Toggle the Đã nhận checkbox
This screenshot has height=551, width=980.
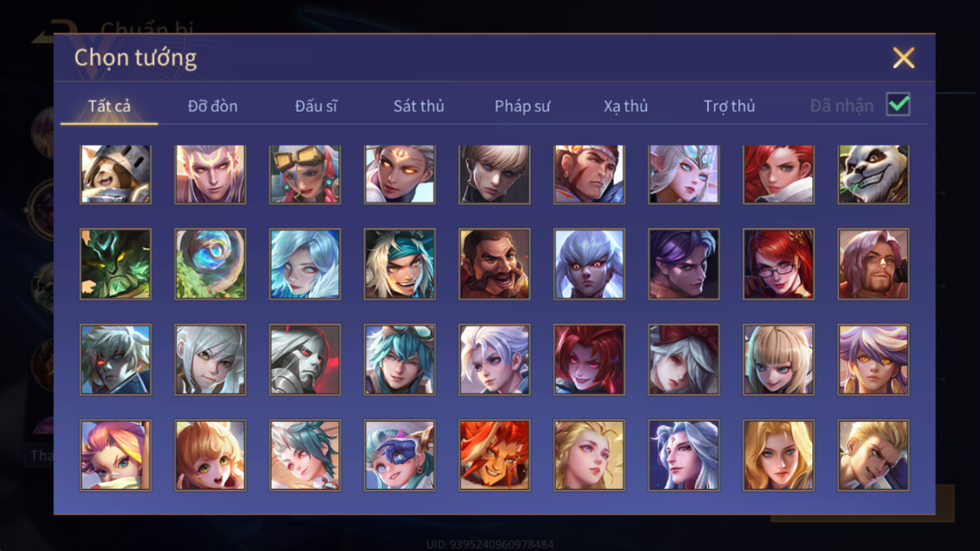[898, 104]
